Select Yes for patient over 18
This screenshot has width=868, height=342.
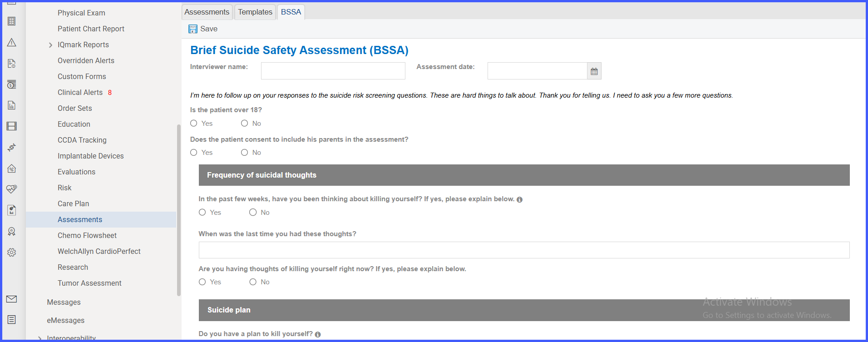click(x=194, y=124)
